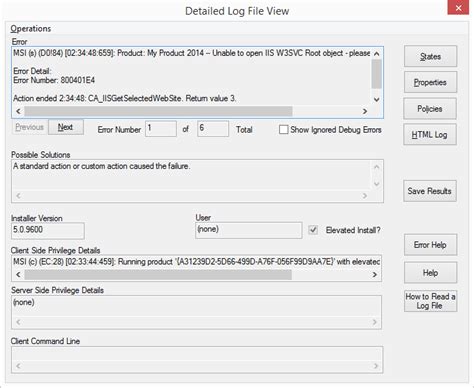The width and height of the screenshot is (474, 388).
Task: Select the 'Action ended 2:34:48' line
Action: (x=125, y=99)
